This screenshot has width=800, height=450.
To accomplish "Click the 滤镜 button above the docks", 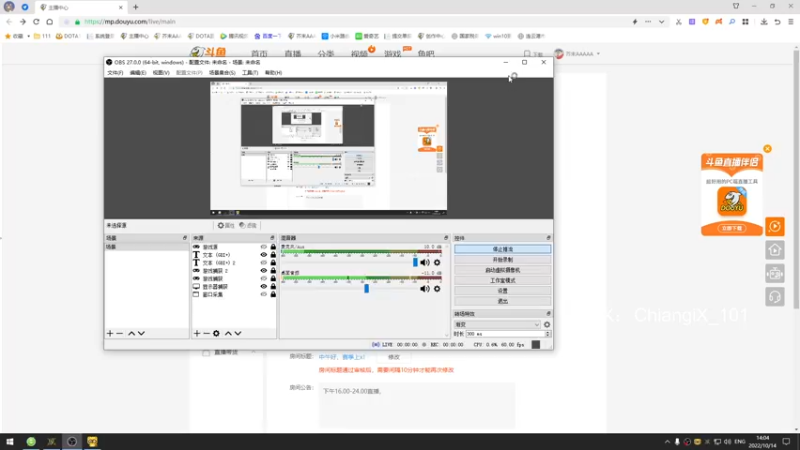I will (x=248, y=225).
